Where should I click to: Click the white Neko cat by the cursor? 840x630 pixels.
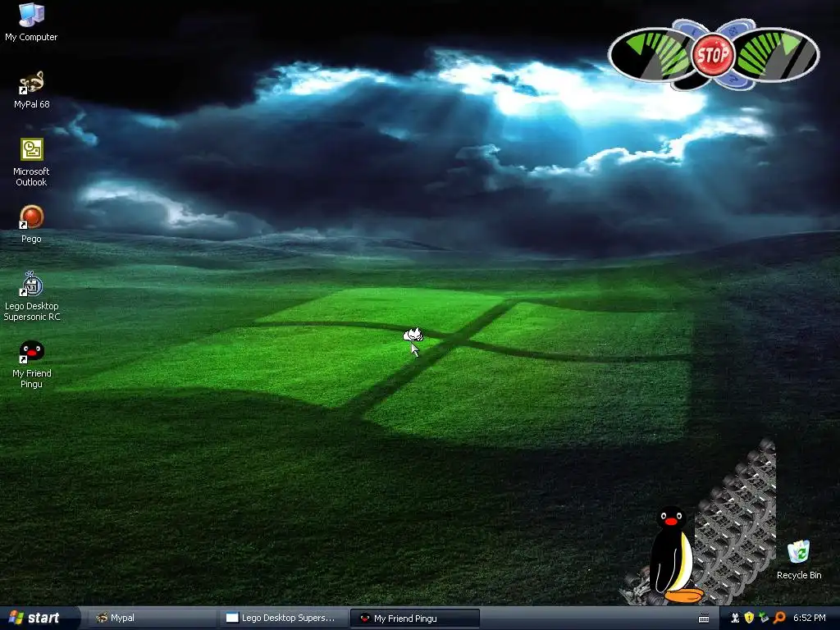(413, 336)
